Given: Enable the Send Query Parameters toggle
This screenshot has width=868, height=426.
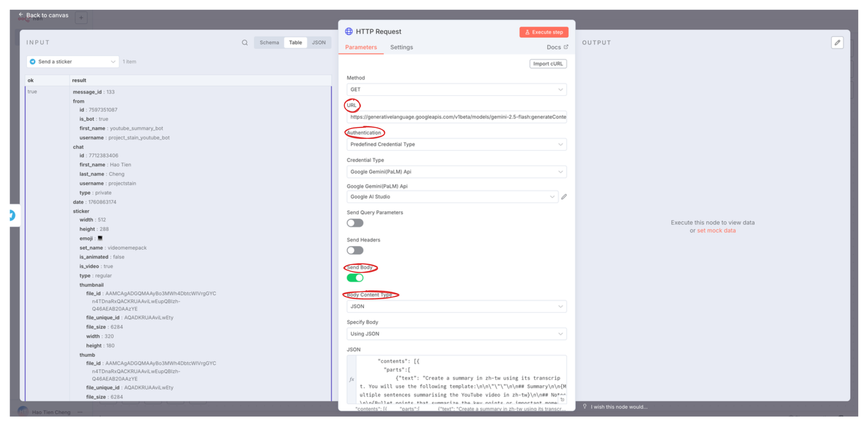Looking at the screenshot, I should [355, 223].
